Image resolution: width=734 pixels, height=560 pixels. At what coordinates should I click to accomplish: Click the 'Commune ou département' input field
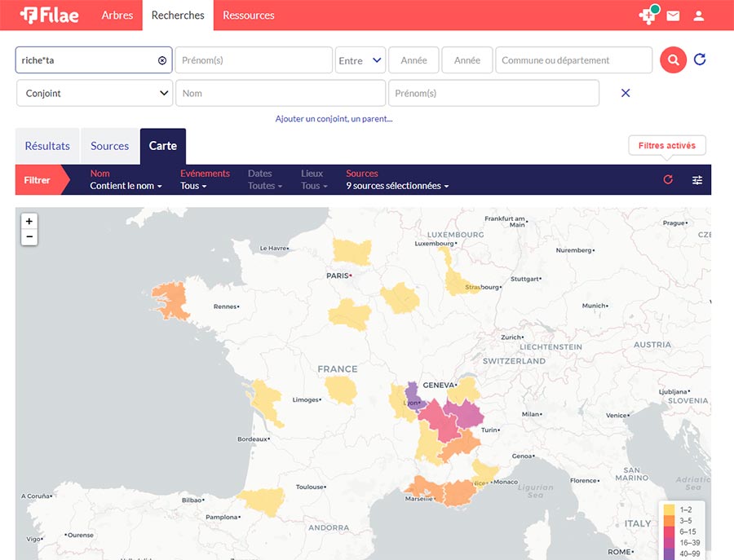[573, 60]
